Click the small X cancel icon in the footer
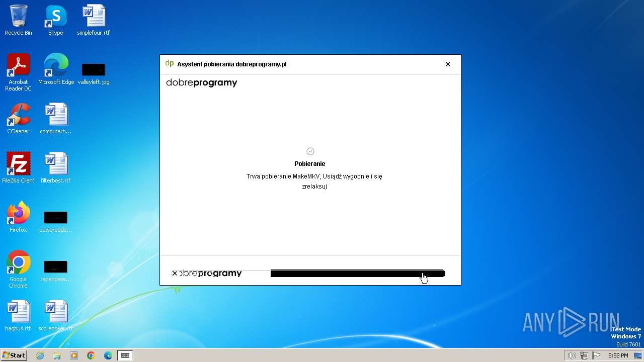The height and width of the screenshot is (362, 644). tap(175, 274)
